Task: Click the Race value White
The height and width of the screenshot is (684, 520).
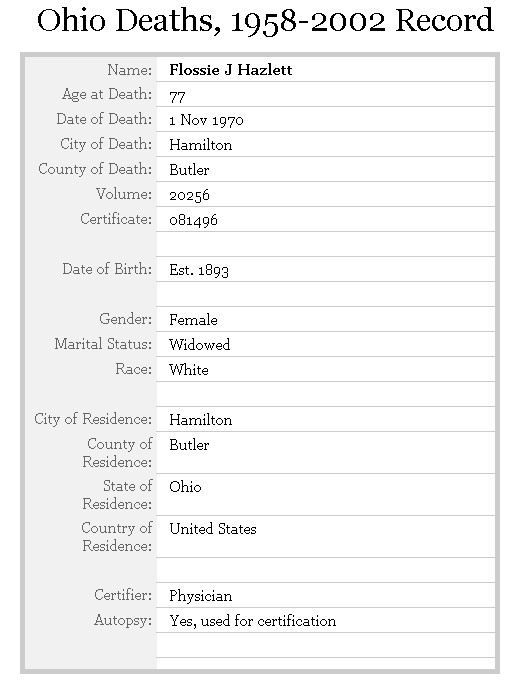Action: click(189, 370)
